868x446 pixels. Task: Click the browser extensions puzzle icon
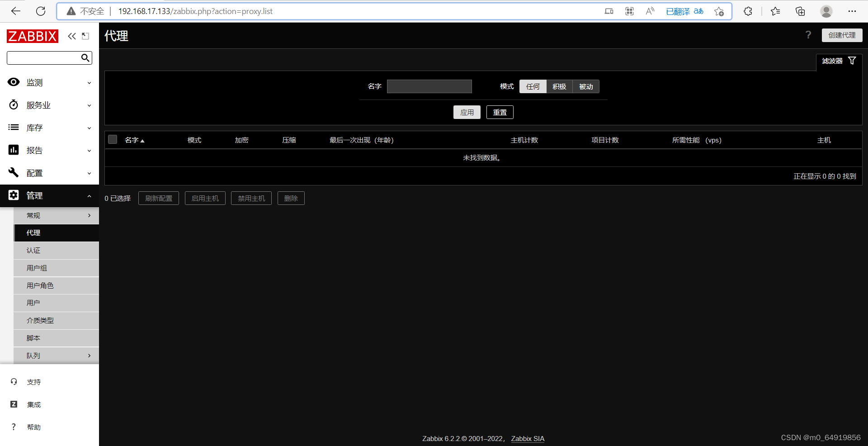point(748,11)
